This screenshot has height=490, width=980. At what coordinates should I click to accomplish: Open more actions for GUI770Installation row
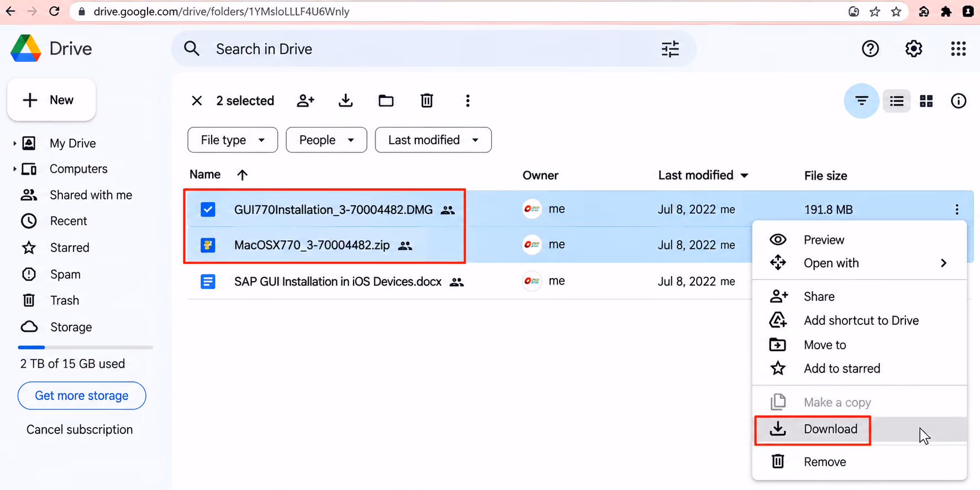point(957,209)
